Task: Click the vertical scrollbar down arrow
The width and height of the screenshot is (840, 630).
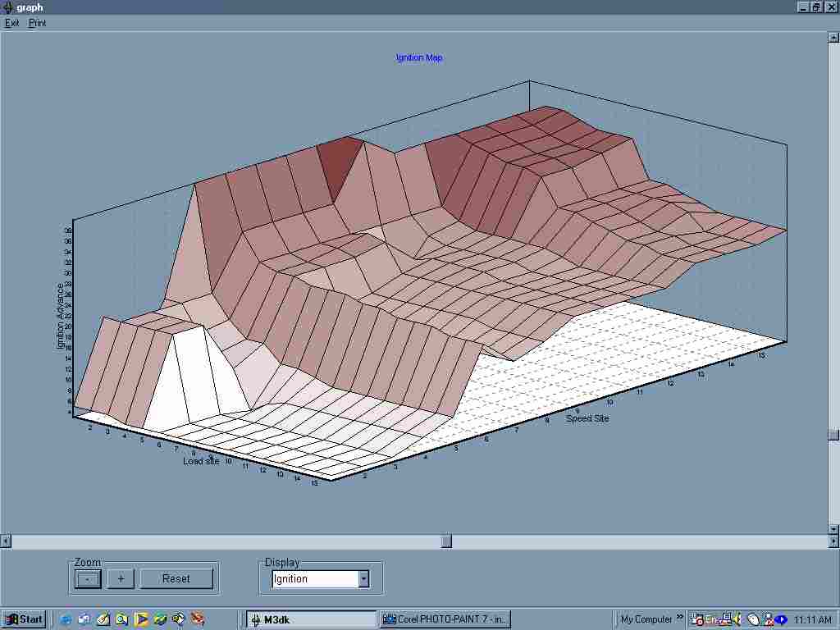Action: (x=833, y=529)
